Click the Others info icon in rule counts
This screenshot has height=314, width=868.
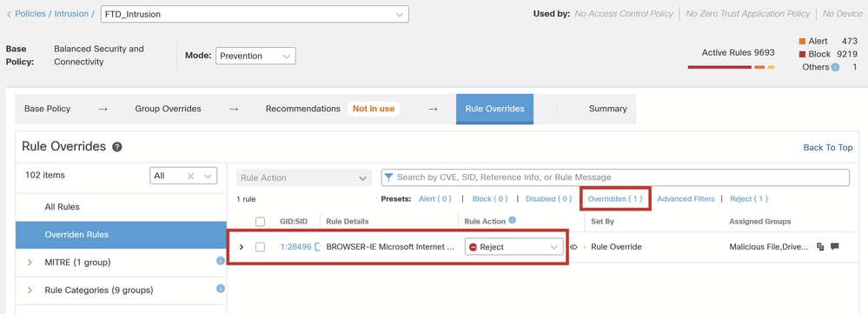pos(835,67)
